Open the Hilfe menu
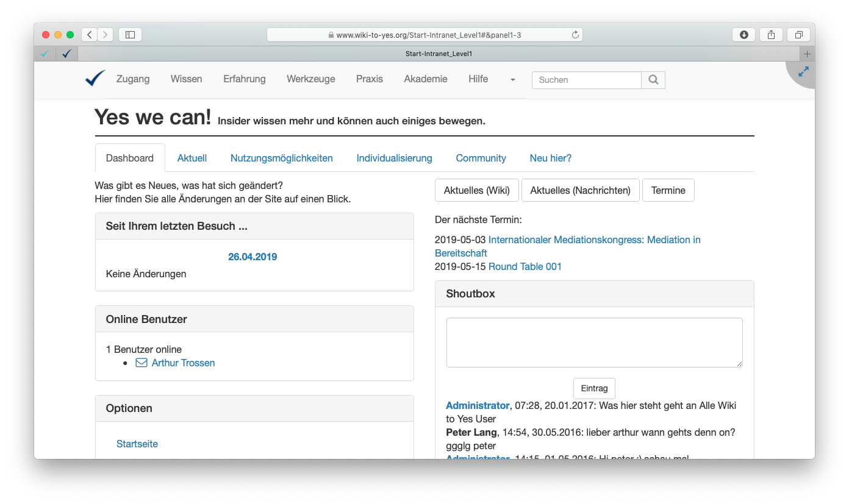This screenshot has height=504, width=849. pos(478,79)
